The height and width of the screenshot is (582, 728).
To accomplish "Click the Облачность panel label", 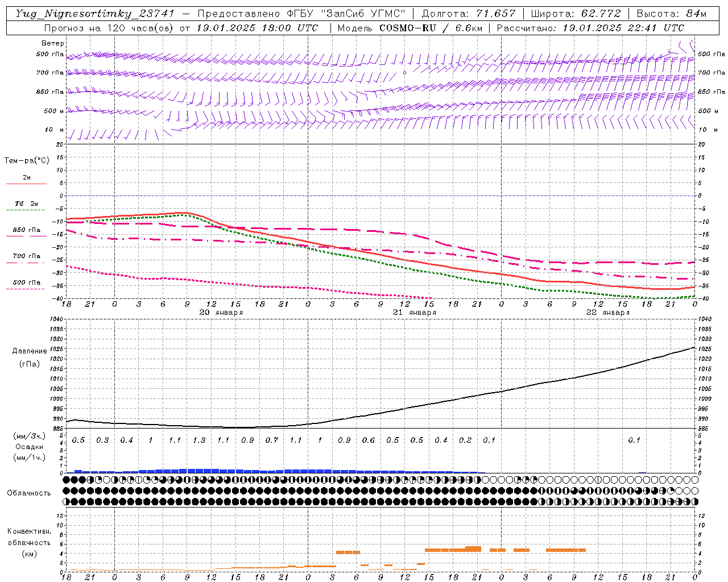I will point(29,493).
